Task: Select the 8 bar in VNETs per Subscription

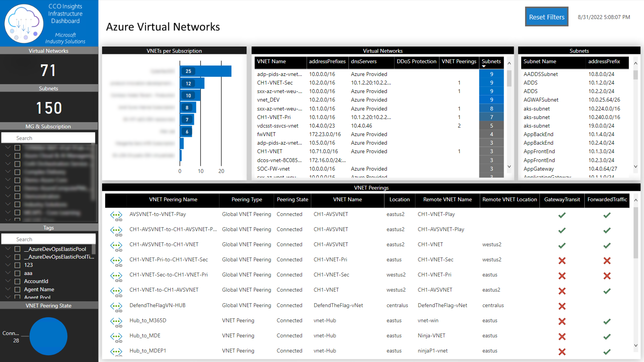Action: pyautogui.click(x=188, y=107)
